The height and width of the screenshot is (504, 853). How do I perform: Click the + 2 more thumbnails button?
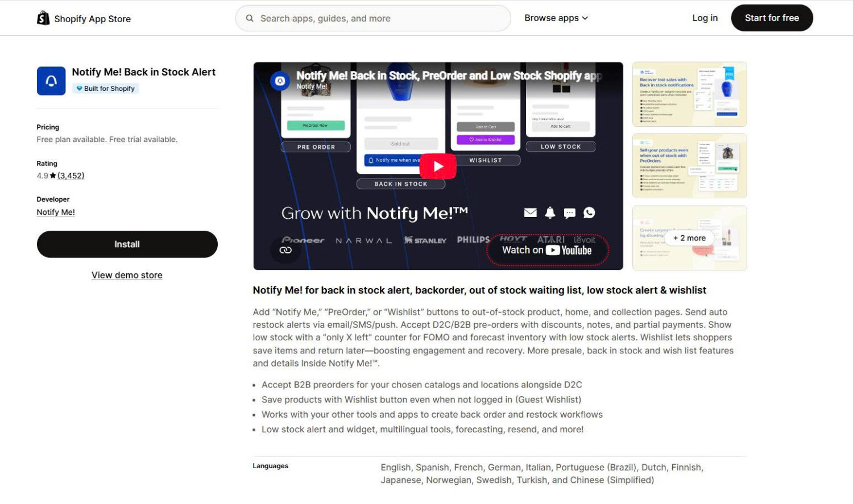(689, 238)
